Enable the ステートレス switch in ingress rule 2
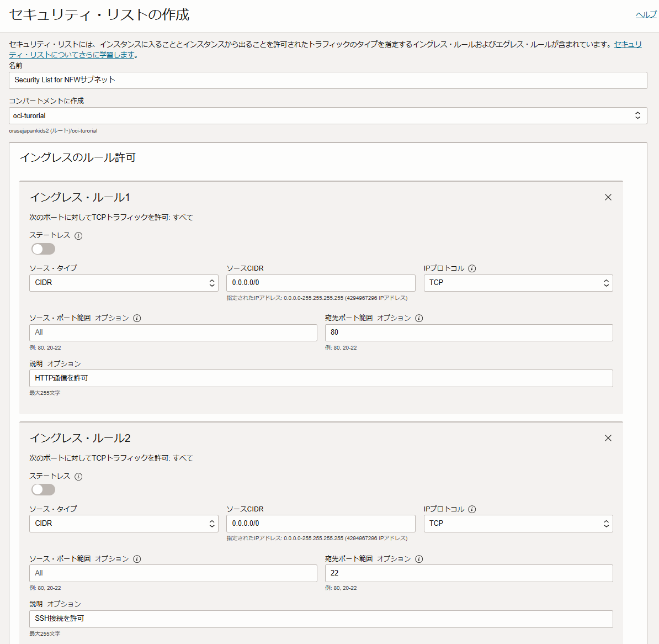This screenshot has height=644, width=659. click(x=43, y=490)
